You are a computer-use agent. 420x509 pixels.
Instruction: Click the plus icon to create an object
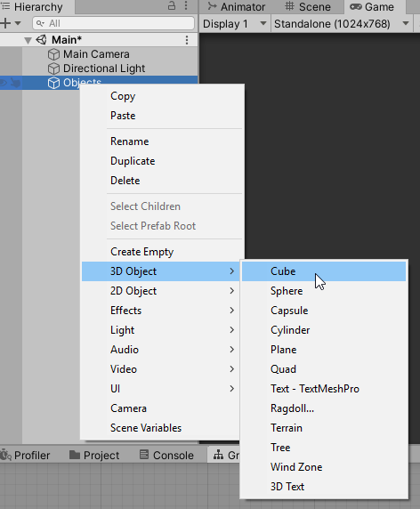click(5, 23)
